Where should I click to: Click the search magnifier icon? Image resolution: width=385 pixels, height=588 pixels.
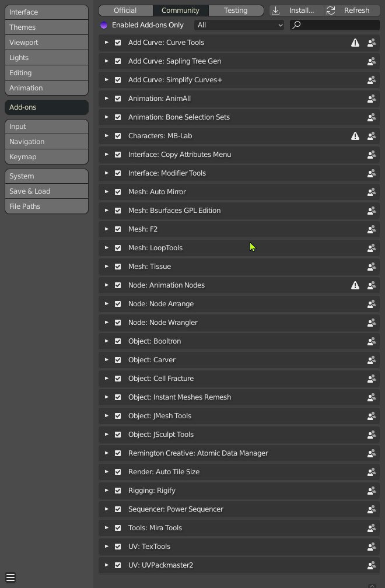point(296,24)
